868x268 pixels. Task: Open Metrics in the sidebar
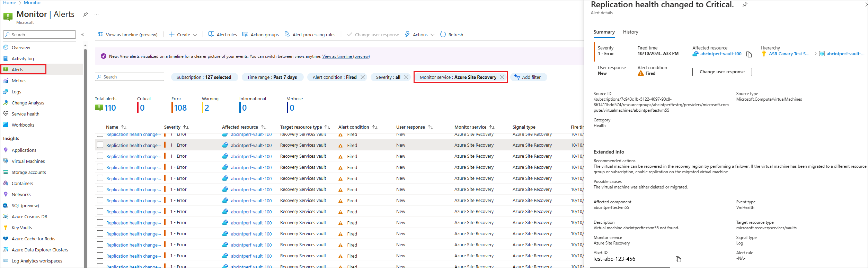point(19,81)
